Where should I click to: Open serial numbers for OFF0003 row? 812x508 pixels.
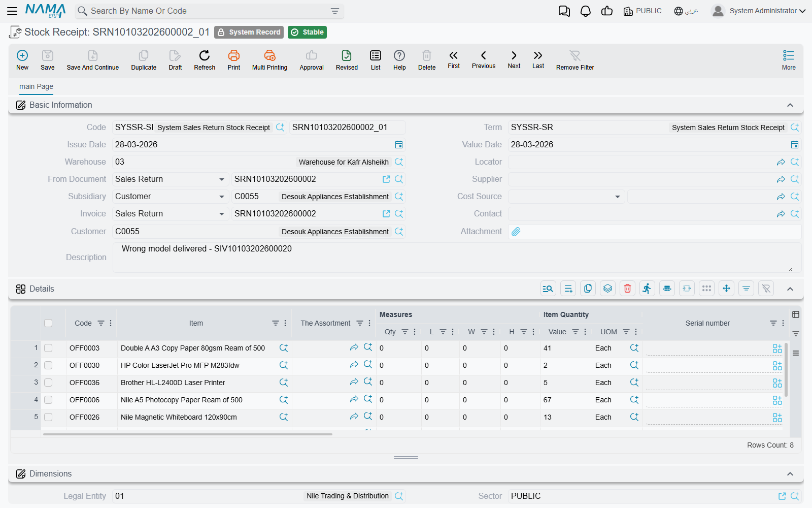click(777, 348)
